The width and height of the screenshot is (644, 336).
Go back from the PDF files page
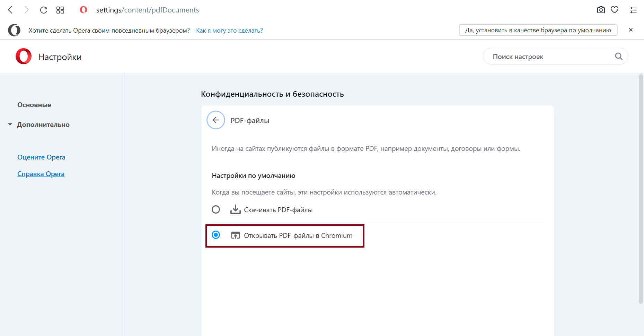(x=216, y=120)
